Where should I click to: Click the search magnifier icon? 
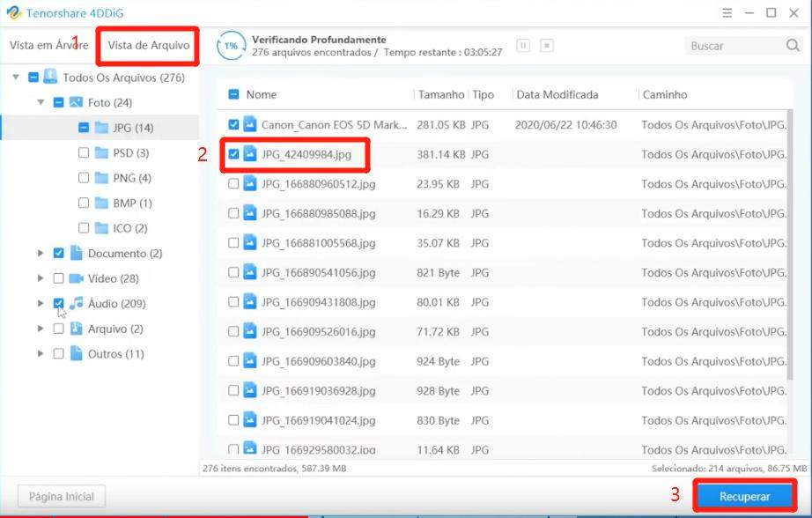point(793,46)
